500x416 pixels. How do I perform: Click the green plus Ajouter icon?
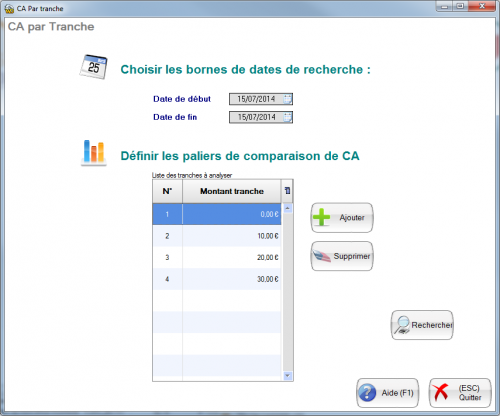coord(321,217)
